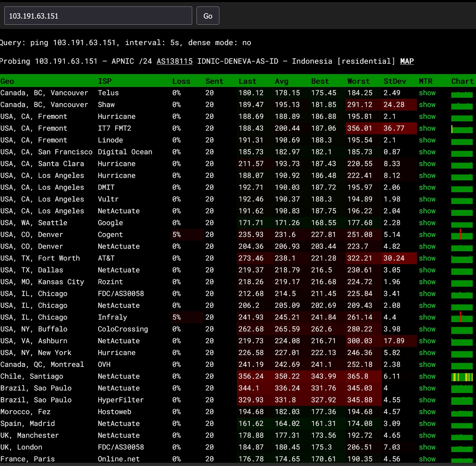Show MTR for Fort Worth AT&T

click(427, 258)
